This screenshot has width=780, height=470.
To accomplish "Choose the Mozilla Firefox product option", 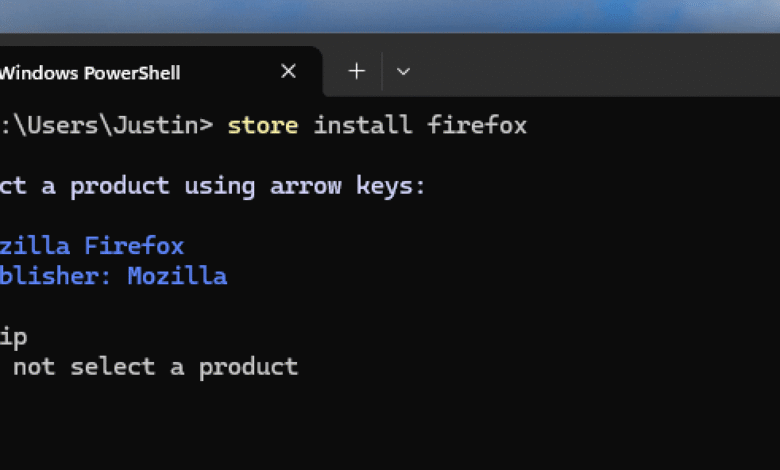I will 92,246.
